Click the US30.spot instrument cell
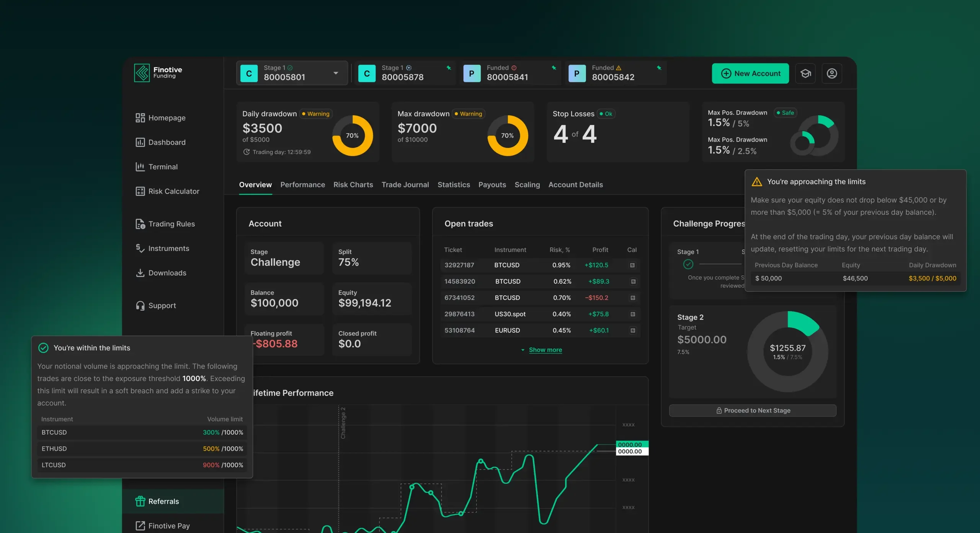980x533 pixels. [x=510, y=314]
